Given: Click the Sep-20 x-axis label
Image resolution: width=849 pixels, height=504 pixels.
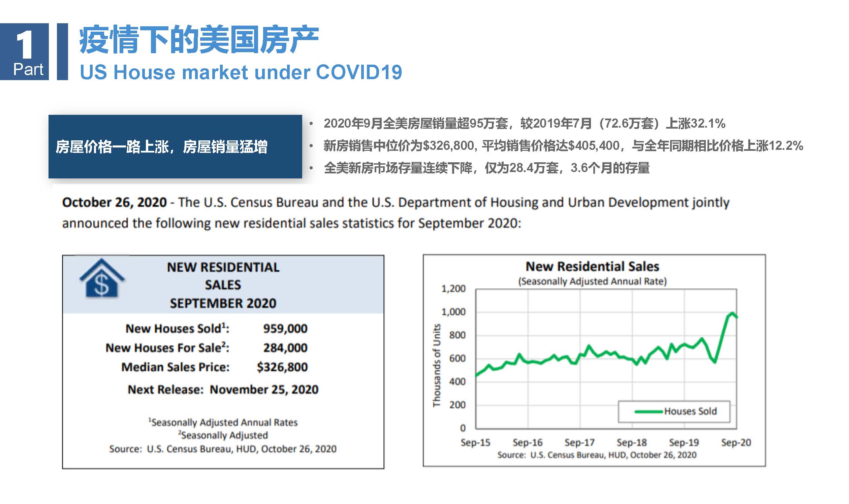Looking at the screenshot, I should tap(736, 442).
